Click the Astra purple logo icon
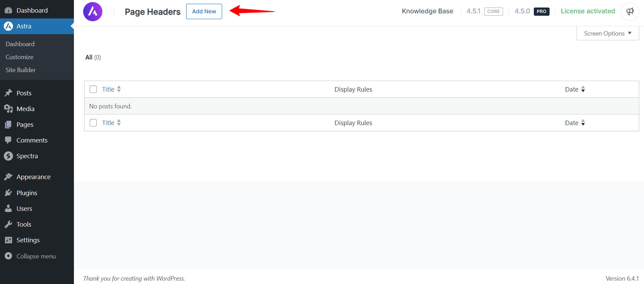 tap(93, 12)
